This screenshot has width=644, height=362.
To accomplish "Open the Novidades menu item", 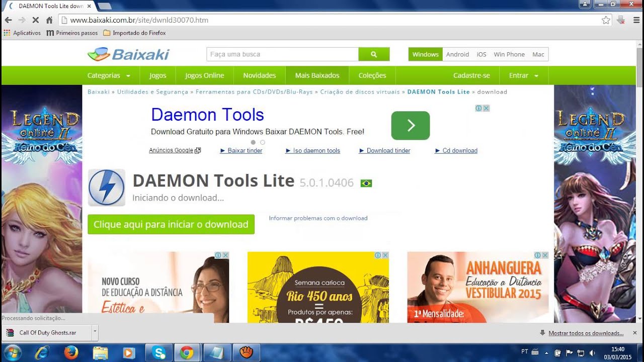I will tap(260, 75).
